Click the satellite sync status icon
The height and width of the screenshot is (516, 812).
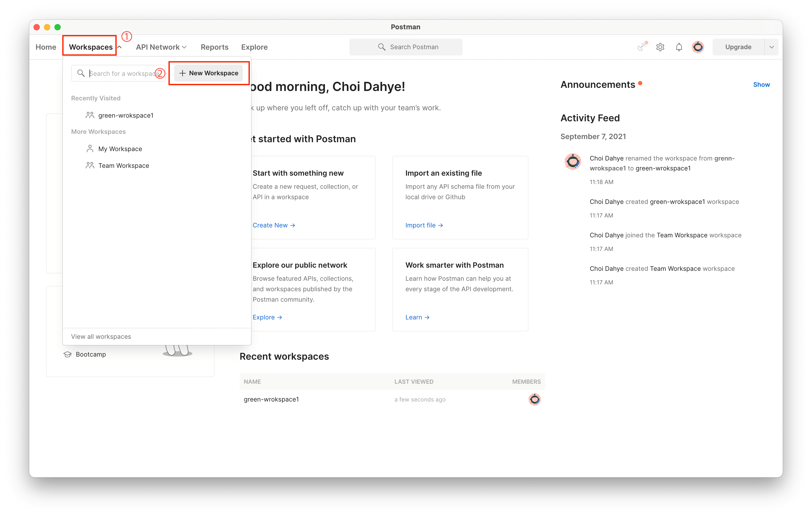642,47
